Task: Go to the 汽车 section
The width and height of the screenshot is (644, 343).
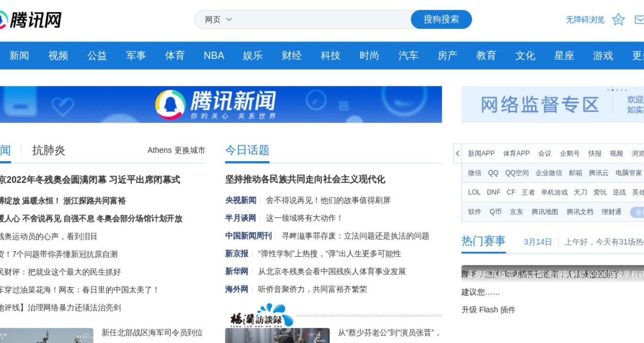Action: [408, 56]
